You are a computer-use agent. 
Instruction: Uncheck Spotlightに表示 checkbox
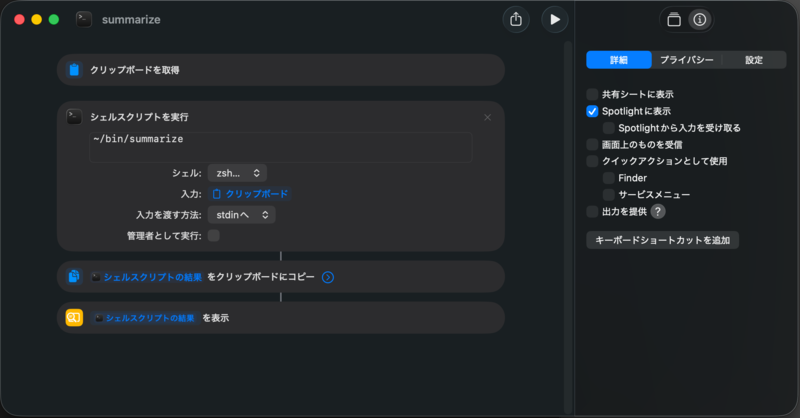click(592, 111)
